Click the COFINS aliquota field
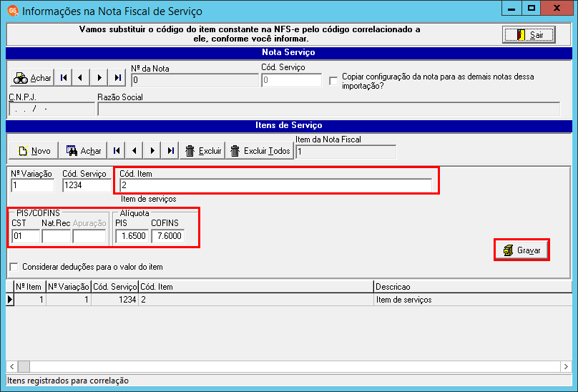Image resolution: width=578 pixels, height=392 pixels. [x=167, y=236]
